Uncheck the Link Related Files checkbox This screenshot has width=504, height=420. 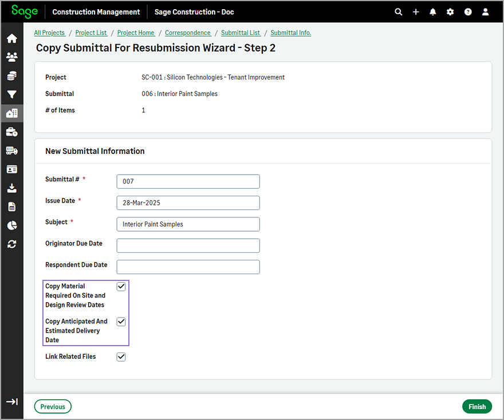[x=121, y=356]
